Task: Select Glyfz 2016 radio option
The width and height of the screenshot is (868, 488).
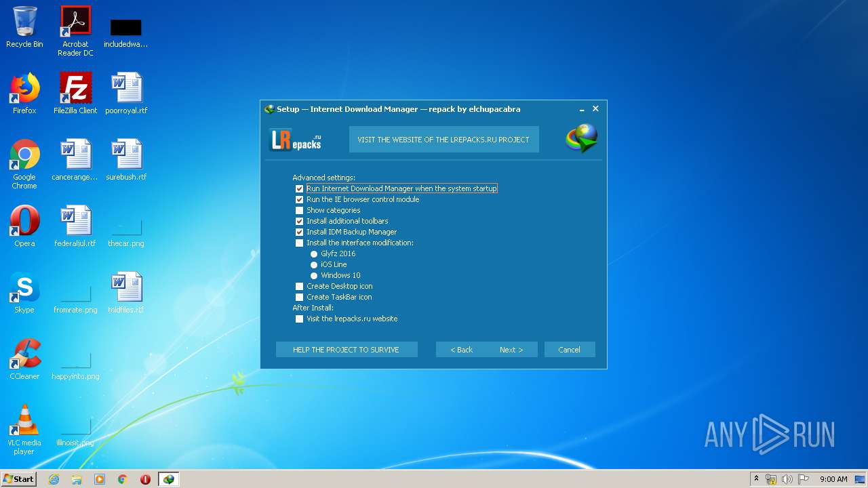Action: [x=314, y=253]
